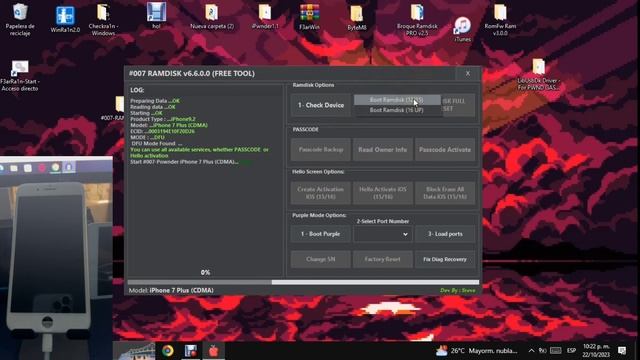Open F3arRa1n-Start shortcut icon
640x360 pixels.
[x=20, y=76]
